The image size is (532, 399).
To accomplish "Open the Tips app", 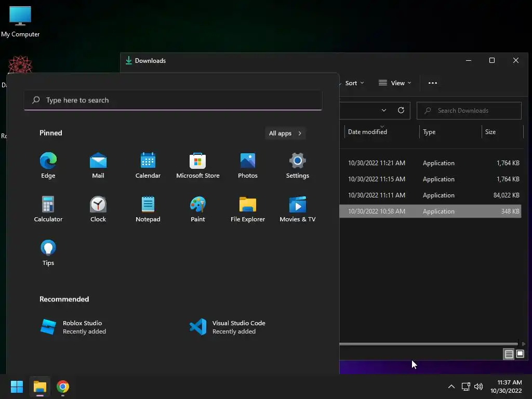I will pos(48,253).
